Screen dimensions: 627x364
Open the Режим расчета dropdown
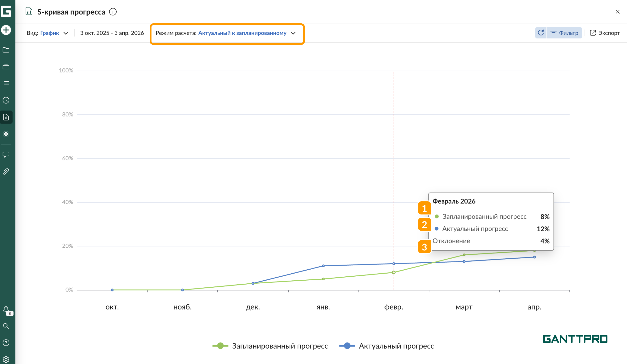[226, 33]
